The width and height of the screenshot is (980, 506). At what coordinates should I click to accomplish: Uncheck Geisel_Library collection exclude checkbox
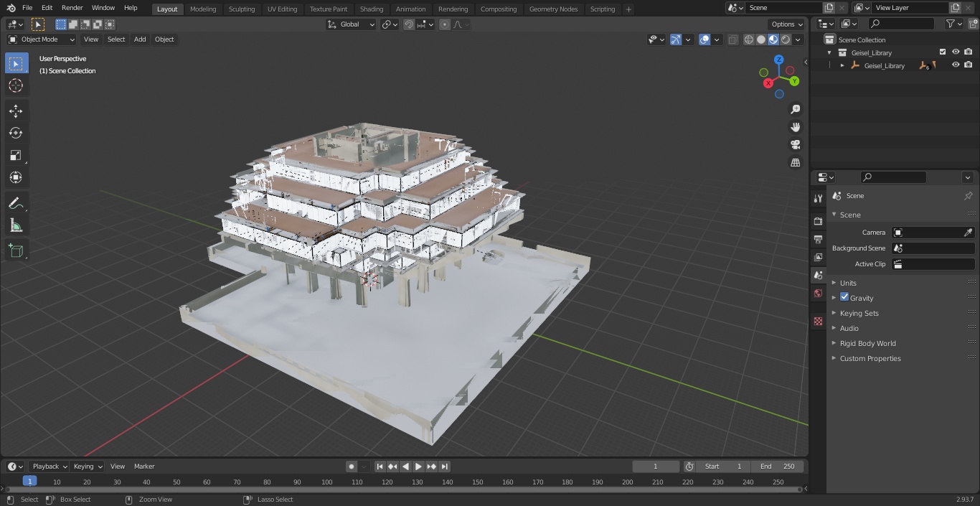(x=943, y=52)
